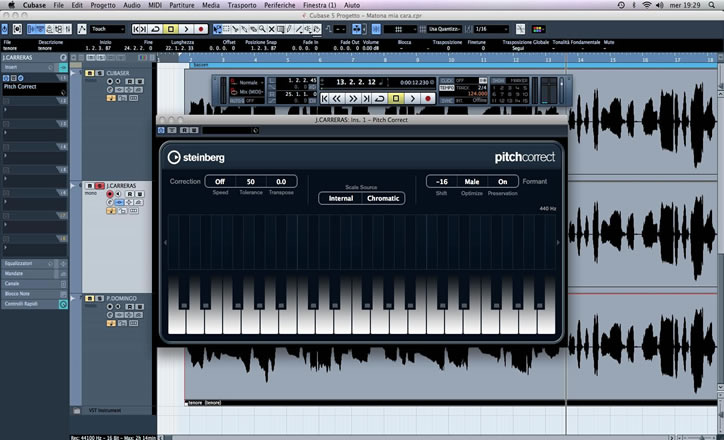Open the Partiture menu

[181, 5]
